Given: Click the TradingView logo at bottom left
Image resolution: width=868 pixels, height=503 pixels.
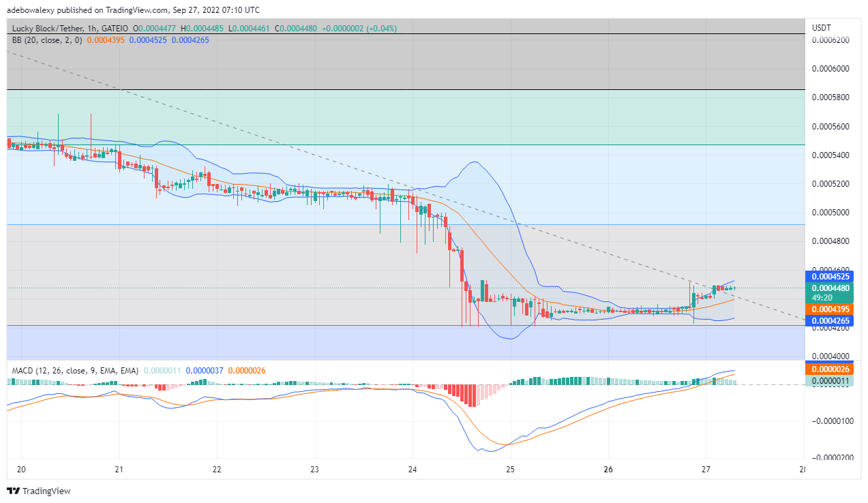Looking at the screenshot, I should pos(39,491).
